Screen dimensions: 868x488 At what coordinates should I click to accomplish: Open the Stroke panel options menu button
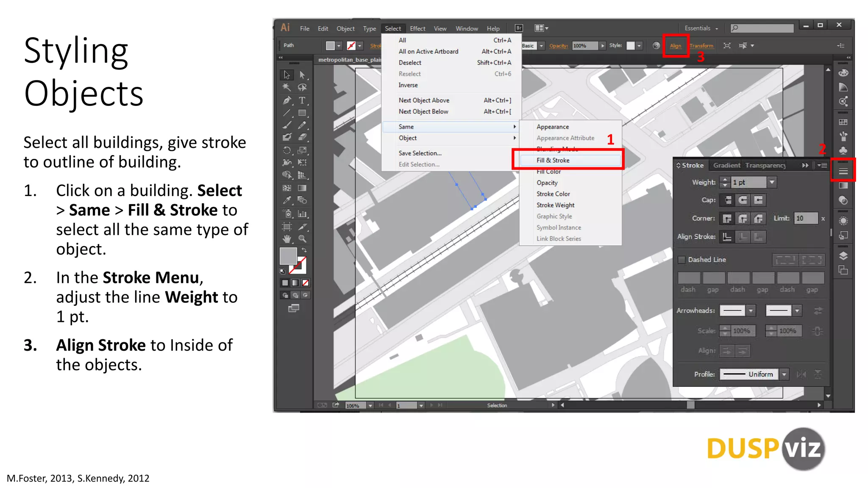coord(822,165)
